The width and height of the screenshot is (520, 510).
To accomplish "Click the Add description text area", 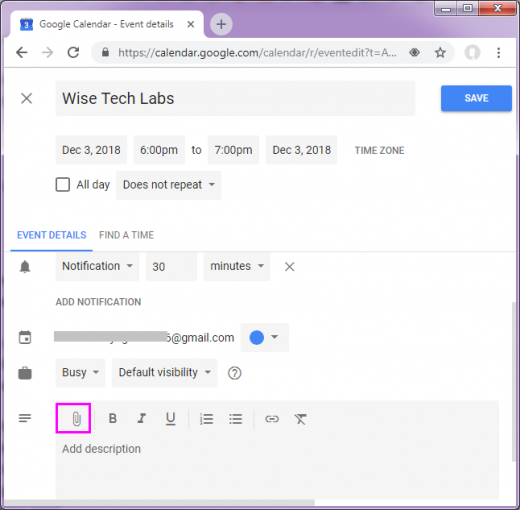I will pyautogui.click(x=277, y=467).
